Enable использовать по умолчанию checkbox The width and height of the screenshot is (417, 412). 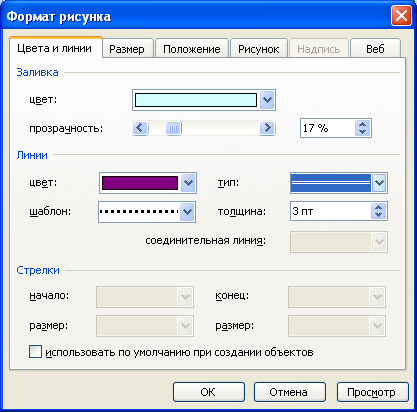[x=35, y=352]
